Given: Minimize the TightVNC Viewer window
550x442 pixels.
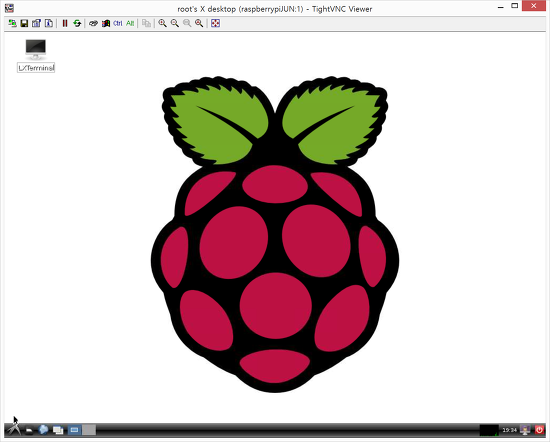Looking at the screenshot, I should [501, 6].
